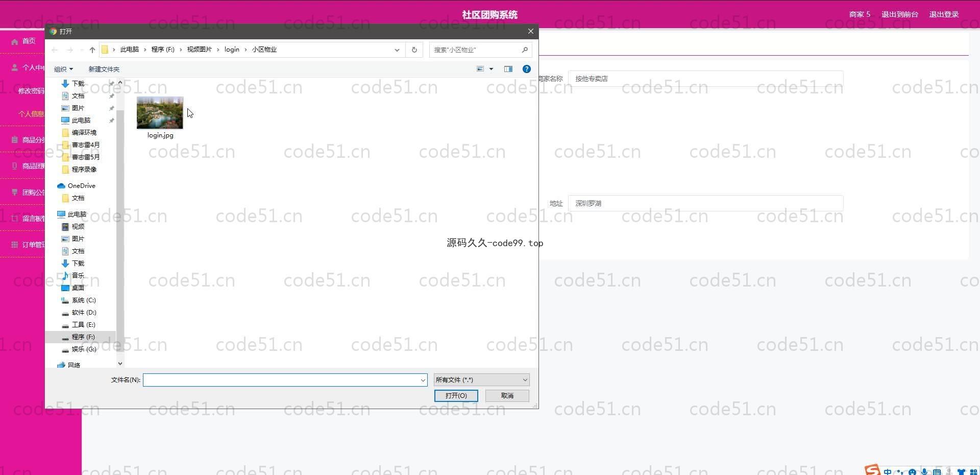Click the search magnifier icon in dialog
Viewport: 980px width, 475px height.
tap(525, 50)
